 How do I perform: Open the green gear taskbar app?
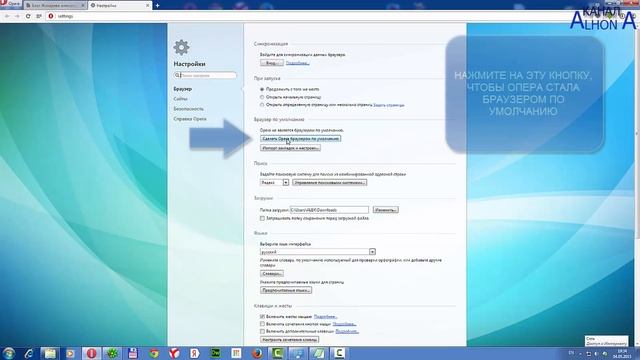point(112,353)
